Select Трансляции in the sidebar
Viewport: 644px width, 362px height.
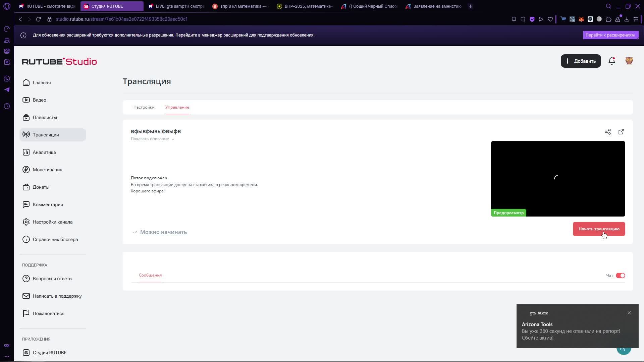pyautogui.click(x=53, y=135)
